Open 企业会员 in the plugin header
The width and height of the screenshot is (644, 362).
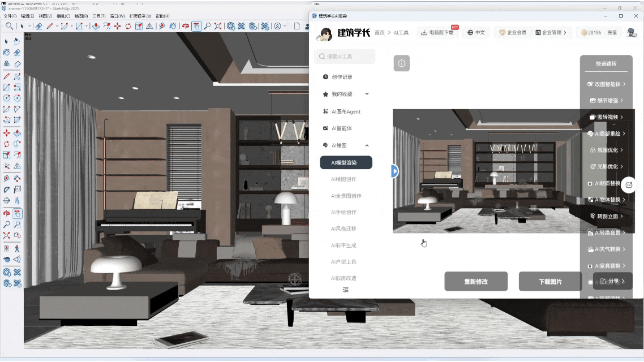pyautogui.click(x=512, y=32)
